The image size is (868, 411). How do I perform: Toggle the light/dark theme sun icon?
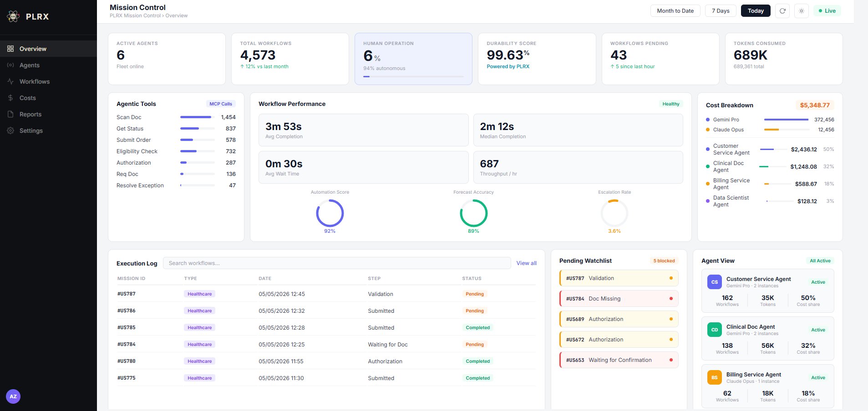[x=802, y=11]
